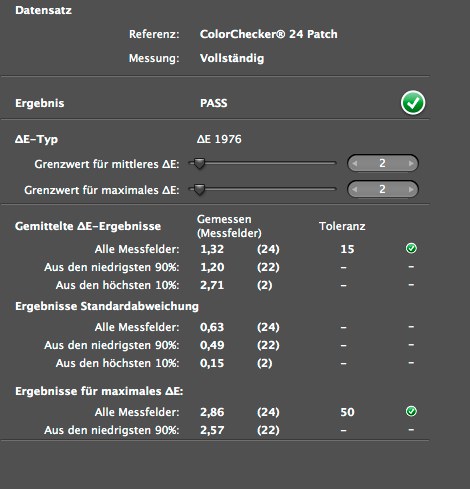Click the 'ΔE-Typ' label
The width and height of the screenshot is (470, 489).
(x=36, y=139)
